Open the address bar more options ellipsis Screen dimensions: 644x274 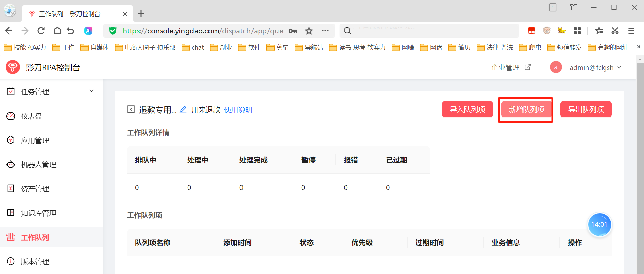pyautogui.click(x=325, y=31)
